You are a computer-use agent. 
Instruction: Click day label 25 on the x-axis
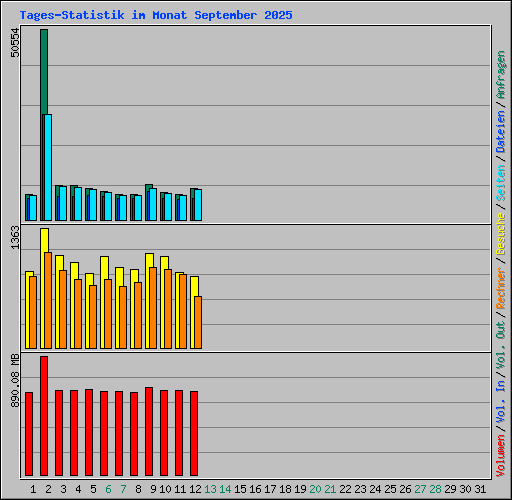[390, 489]
